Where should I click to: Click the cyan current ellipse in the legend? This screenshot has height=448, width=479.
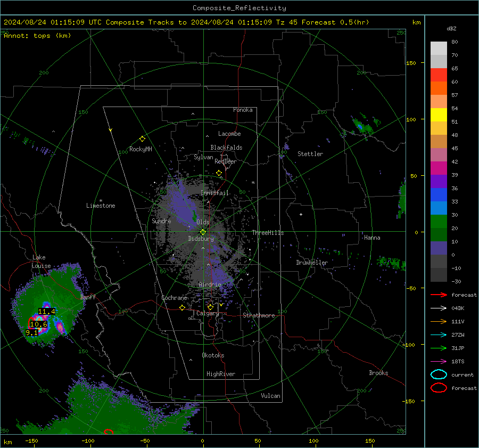coord(439,374)
